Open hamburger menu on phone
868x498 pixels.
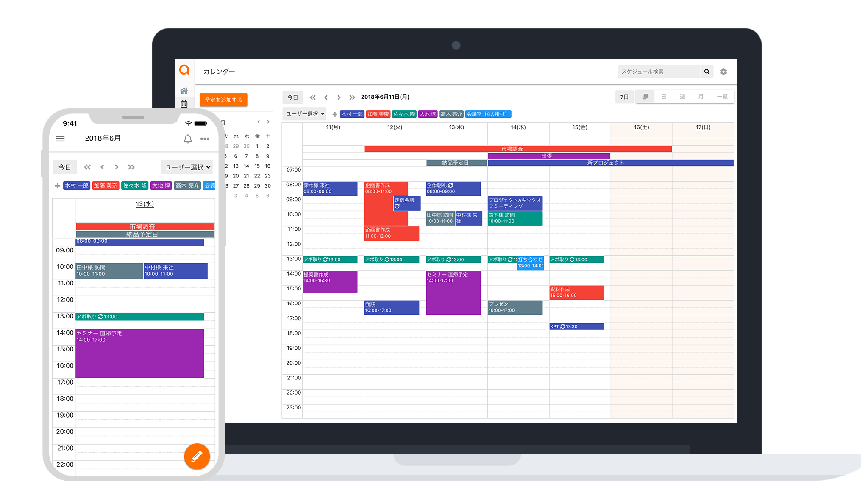tap(61, 138)
